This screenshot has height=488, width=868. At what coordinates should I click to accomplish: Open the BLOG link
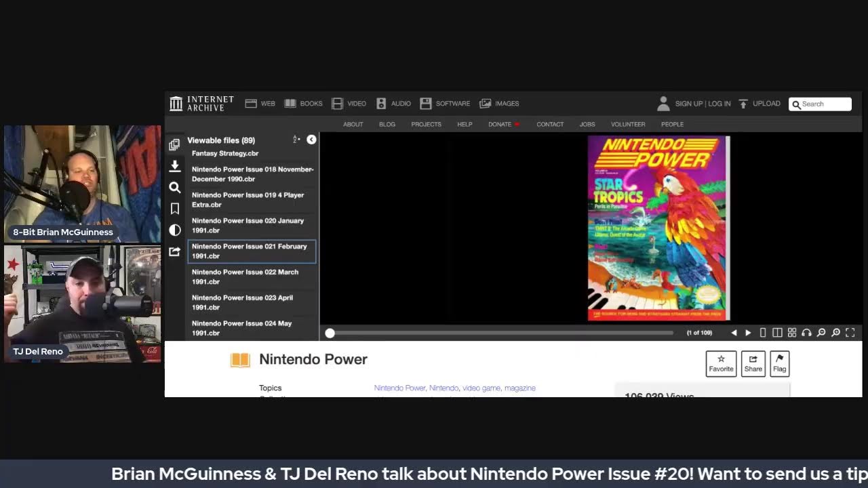(387, 124)
